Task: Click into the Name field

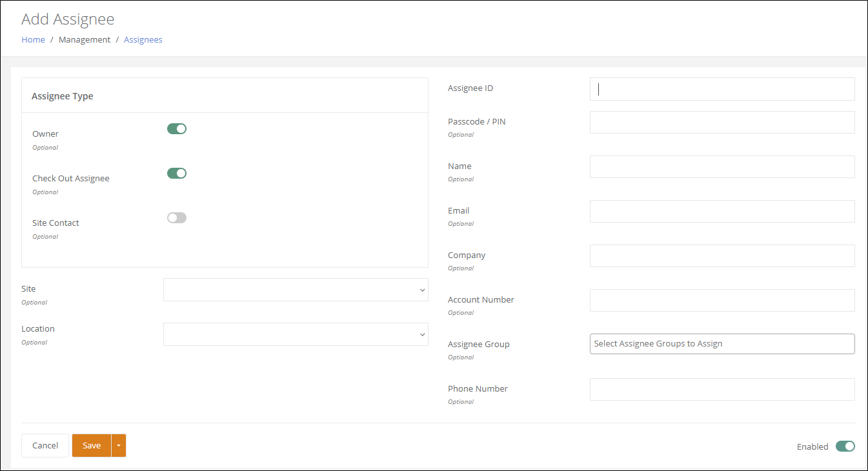Action: click(x=722, y=166)
